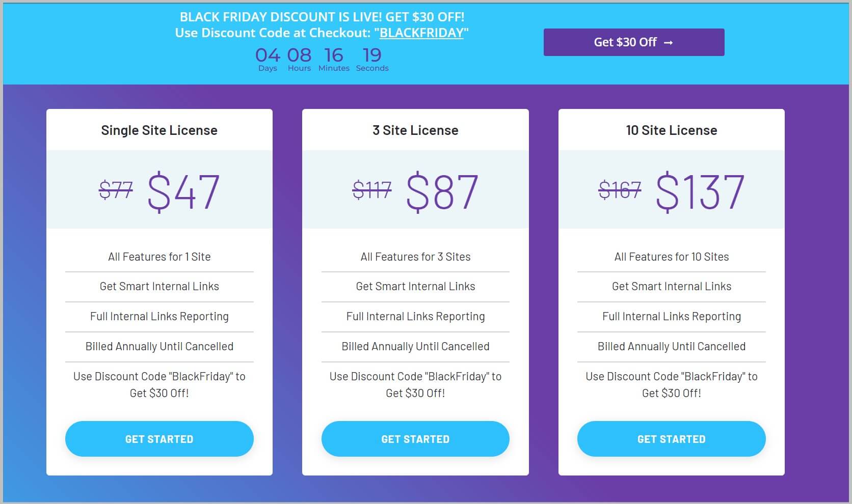852x504 pixels.
Task: Click Get Started for 10 Site License
Action: 672,439
